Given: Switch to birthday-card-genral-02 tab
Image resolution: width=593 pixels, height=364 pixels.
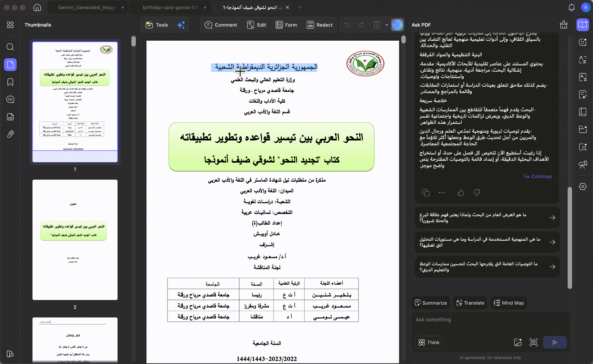Looking at the screenshot, I should coord(170,7).
